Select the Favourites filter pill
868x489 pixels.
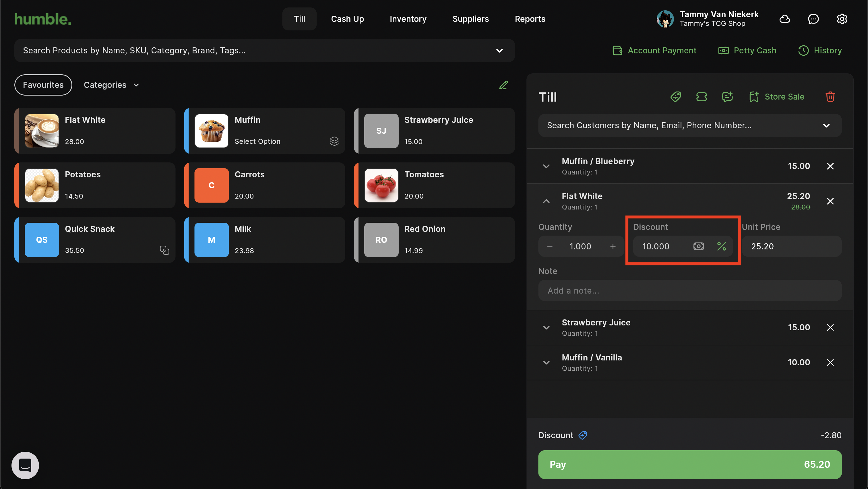click(43, 85)
